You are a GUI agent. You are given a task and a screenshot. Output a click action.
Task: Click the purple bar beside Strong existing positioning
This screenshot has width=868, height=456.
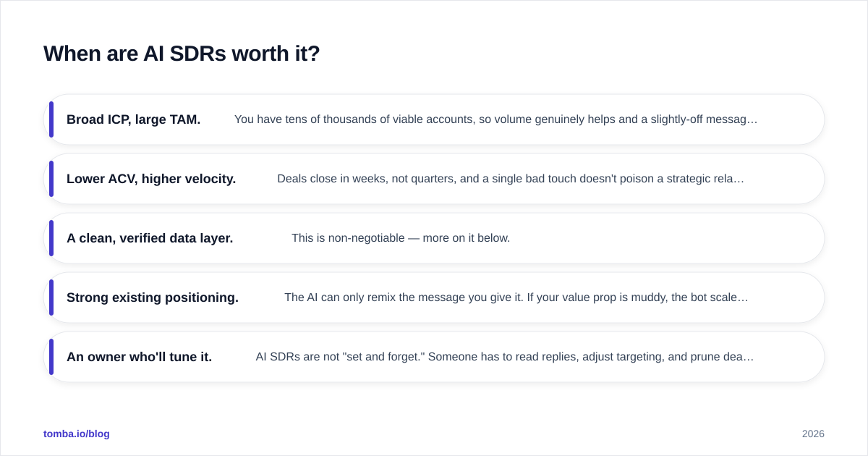point(51,297)
